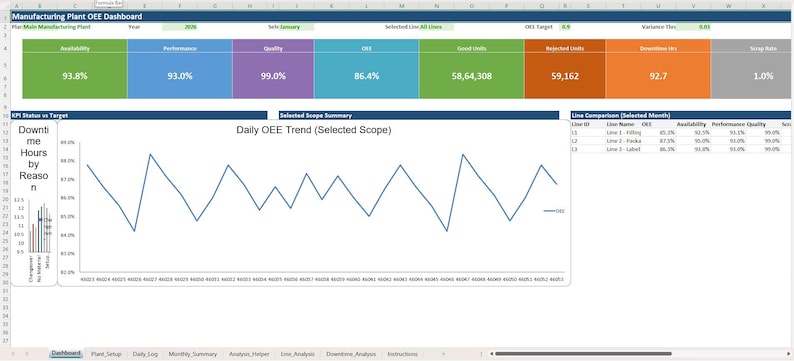
Task: Click the Availability KPI card 93.8%
Action: 75,69
